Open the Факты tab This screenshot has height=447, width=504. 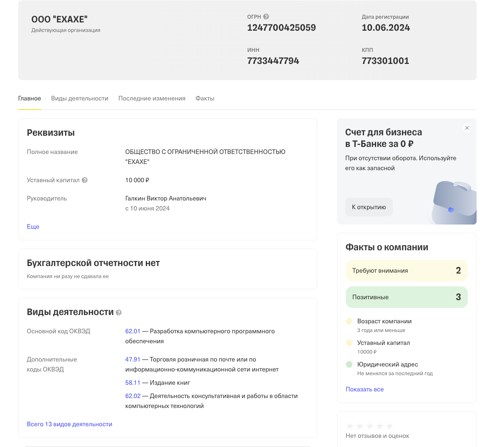pyautogui.click(x=205, y=98)
